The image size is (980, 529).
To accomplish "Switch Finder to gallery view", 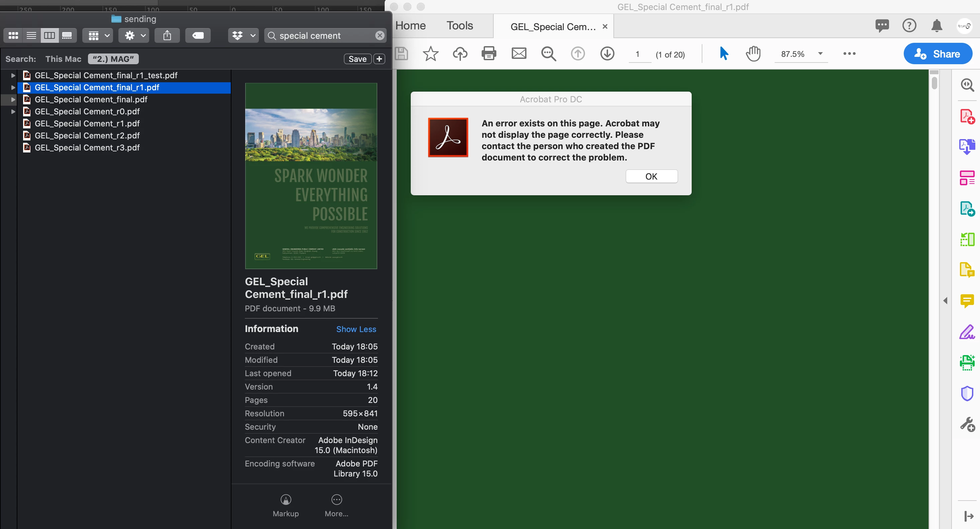I will [67, 36].
